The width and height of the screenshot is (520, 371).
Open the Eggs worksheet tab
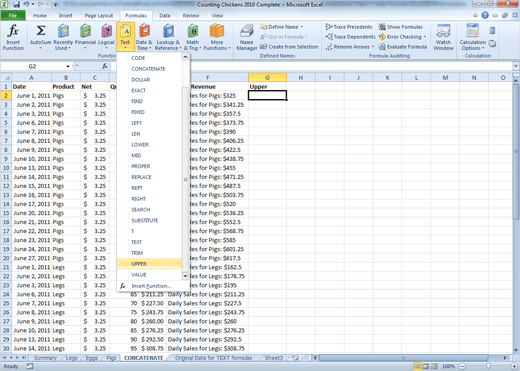tap(92, 358)
